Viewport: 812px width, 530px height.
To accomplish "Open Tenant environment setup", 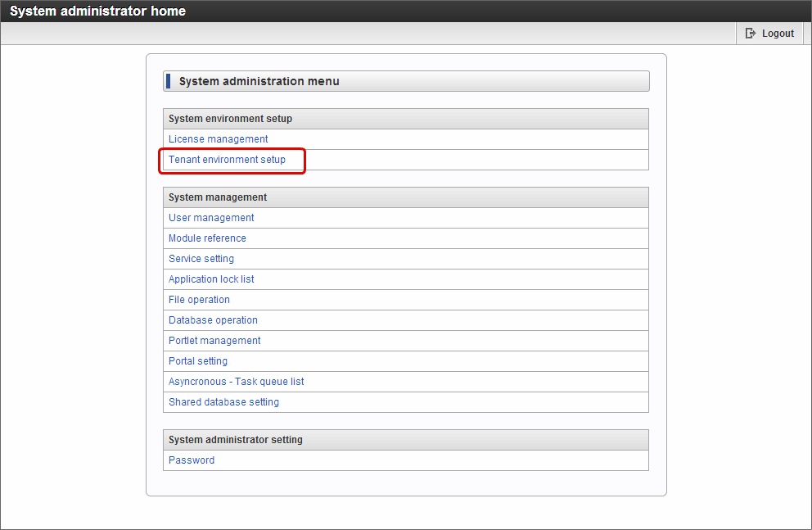I will click(227, 160).
